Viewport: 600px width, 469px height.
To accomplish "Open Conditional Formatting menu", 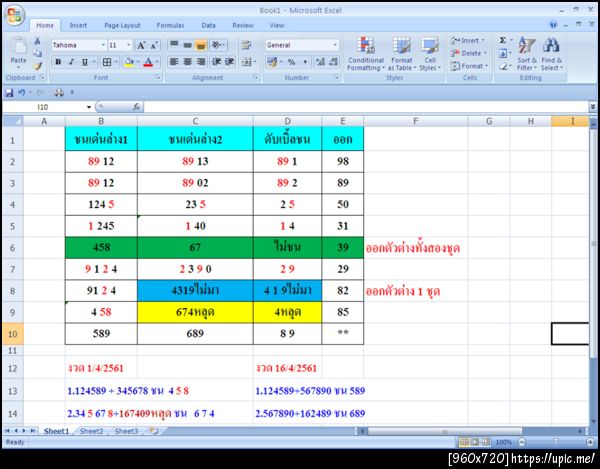I will [366, 54].
